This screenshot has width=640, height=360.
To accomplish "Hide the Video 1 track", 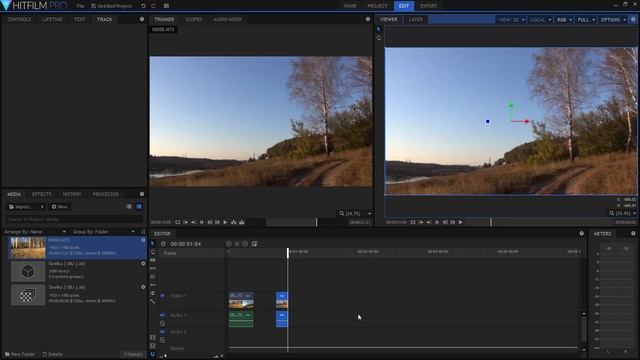I will (162, 296).
